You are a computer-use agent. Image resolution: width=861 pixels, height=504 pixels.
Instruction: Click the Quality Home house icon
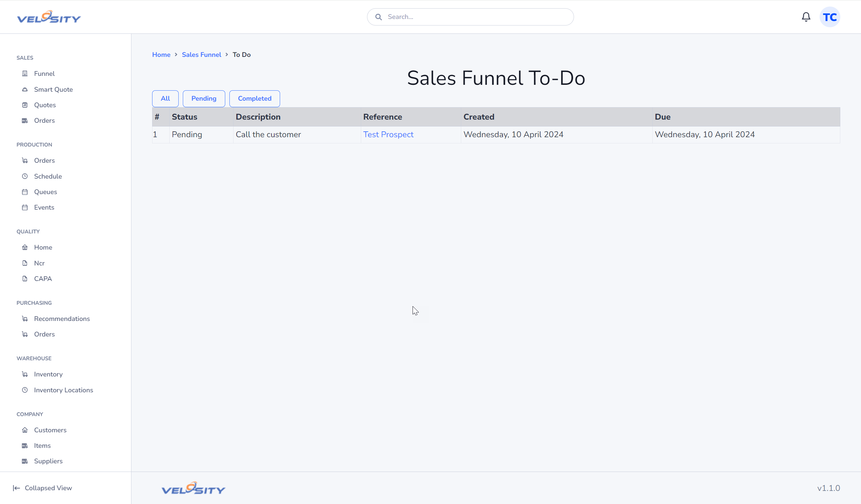coord(25,247)
